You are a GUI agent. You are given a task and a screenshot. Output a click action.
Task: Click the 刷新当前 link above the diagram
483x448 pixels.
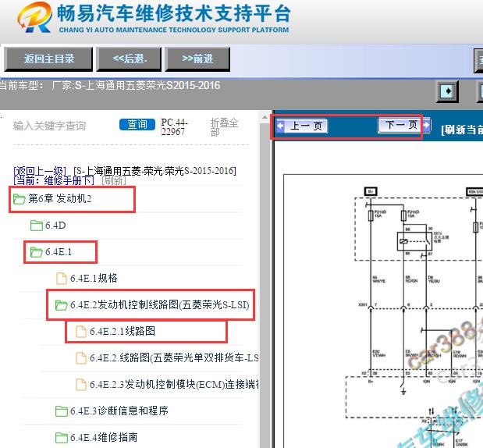click(x=462, y=130)
